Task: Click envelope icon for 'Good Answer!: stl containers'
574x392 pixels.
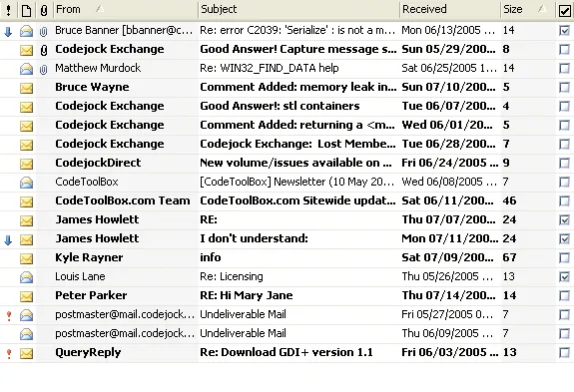Action: point(26,107)
